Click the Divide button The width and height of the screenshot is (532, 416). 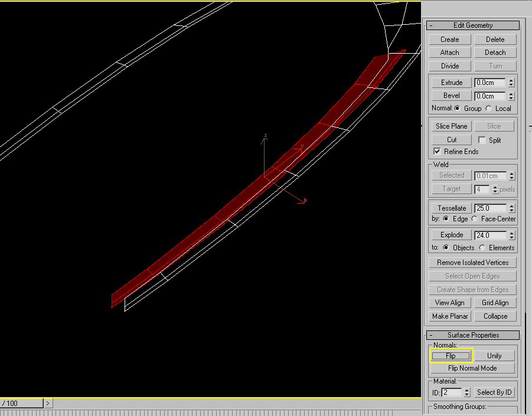449,65
